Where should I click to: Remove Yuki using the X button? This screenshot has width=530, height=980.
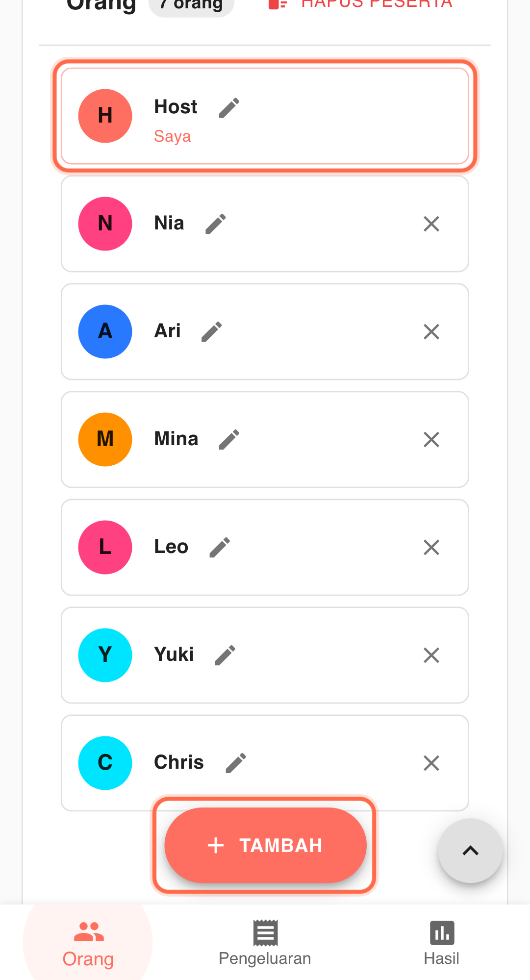[431, 655]
